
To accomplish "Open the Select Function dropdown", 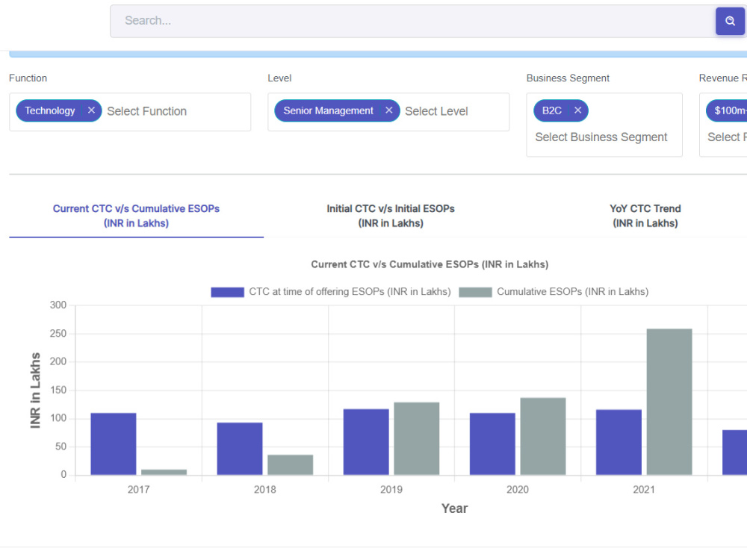I will (x=146, y=111).
